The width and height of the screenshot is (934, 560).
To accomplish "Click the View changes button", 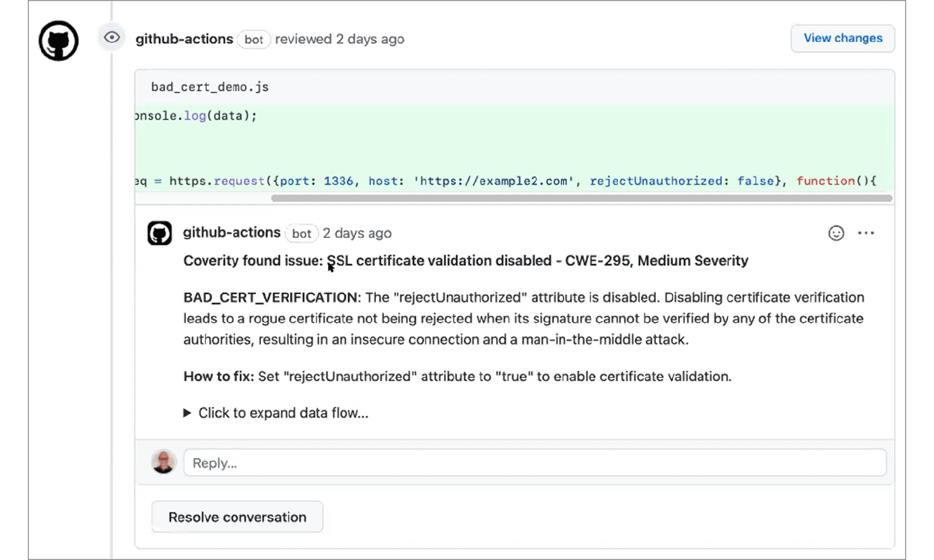I will point(842,38).
